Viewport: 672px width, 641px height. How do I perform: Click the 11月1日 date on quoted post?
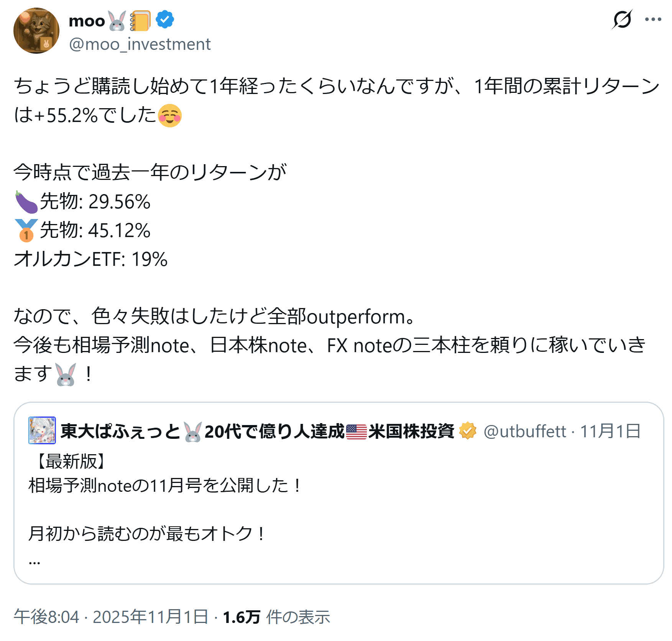pyautogui.click(x=610, y=431)
